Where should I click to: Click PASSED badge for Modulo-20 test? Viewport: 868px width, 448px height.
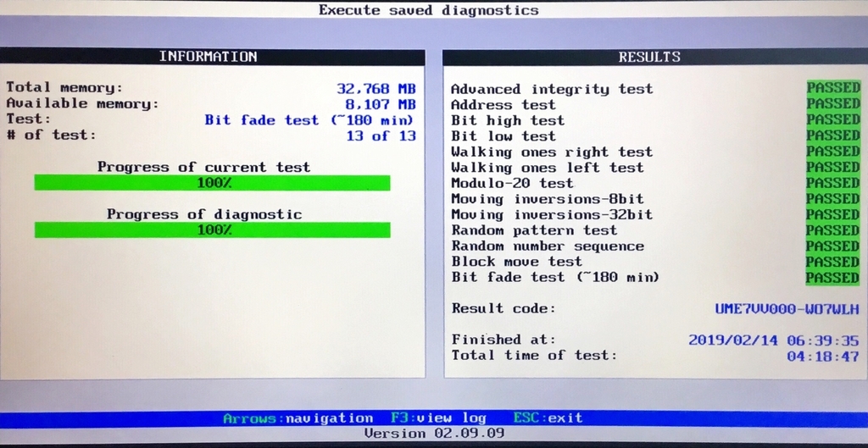tap(833, 183)
